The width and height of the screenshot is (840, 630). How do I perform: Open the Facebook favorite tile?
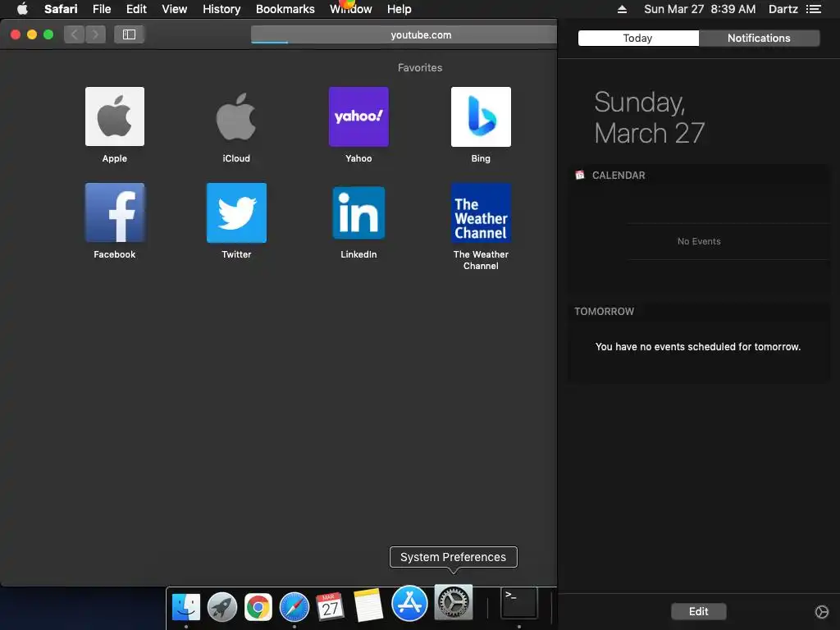(x=115, y=212)
